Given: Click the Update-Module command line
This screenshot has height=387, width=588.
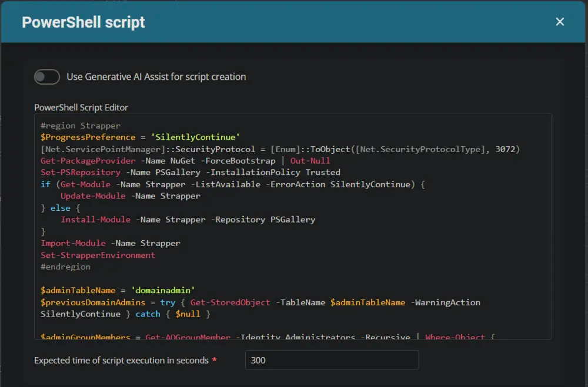Looking at the screenshot, I should coord(131,196).
